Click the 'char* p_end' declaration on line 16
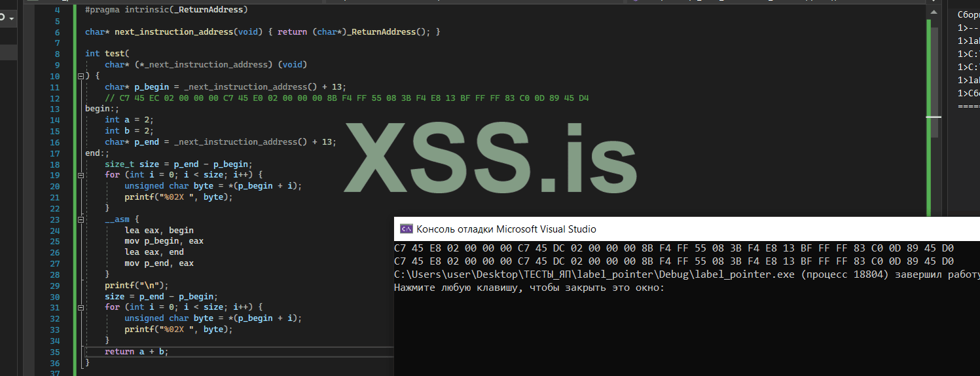 pos(220,142)
